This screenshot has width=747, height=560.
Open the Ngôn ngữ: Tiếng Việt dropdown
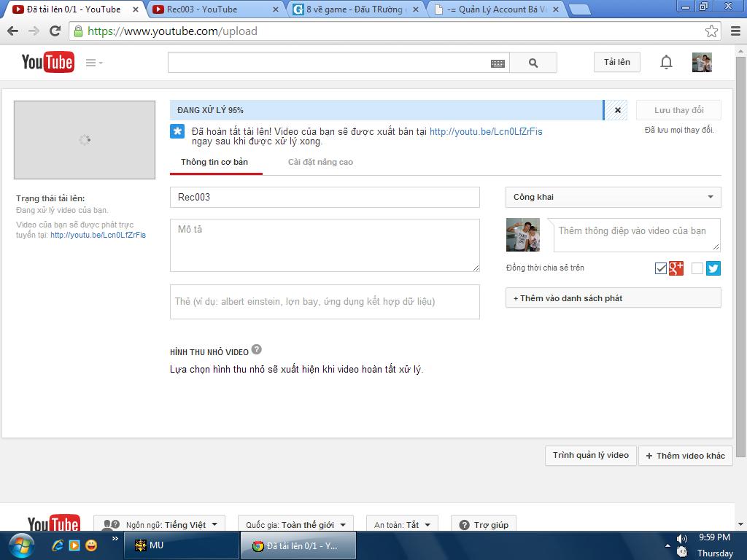[159, 525]
